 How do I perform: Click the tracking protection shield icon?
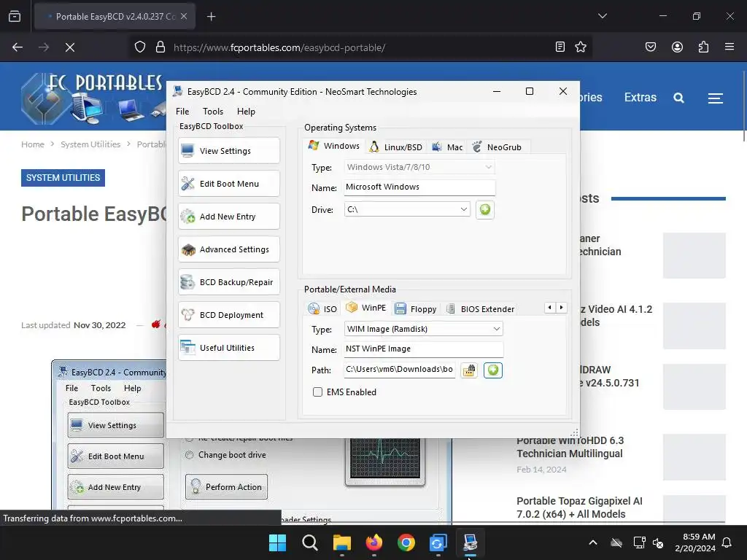coord(139,47)
